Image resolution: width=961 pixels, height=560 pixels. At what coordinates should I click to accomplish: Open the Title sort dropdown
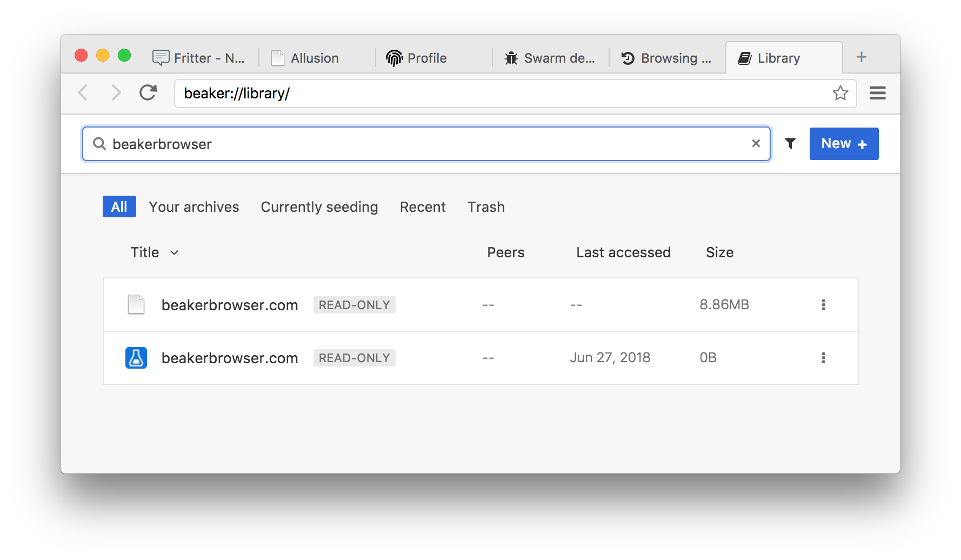(x=154, y=252)
